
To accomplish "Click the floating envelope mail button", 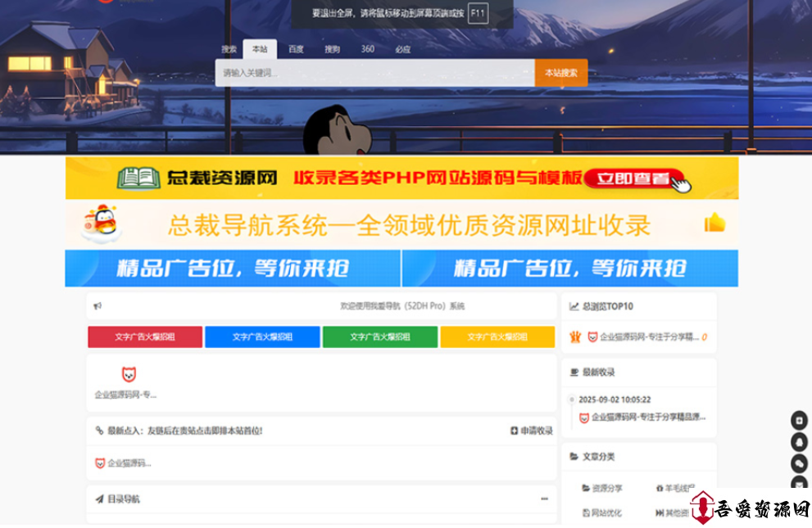I will [x=800, y=482].
